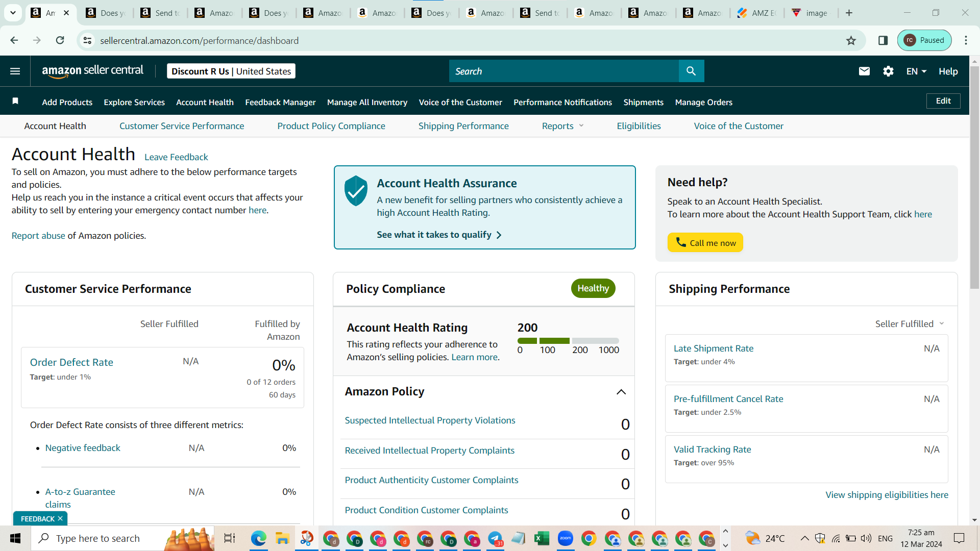
Task: Open Manage Orders in the menu bar
Action: coord(703,102)
